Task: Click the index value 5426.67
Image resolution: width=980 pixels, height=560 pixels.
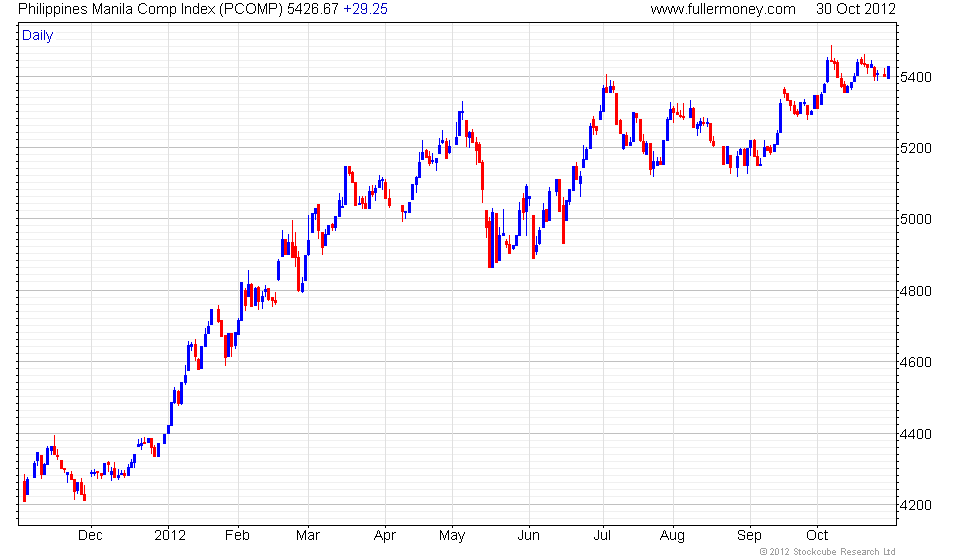Action: click(312, 9)
